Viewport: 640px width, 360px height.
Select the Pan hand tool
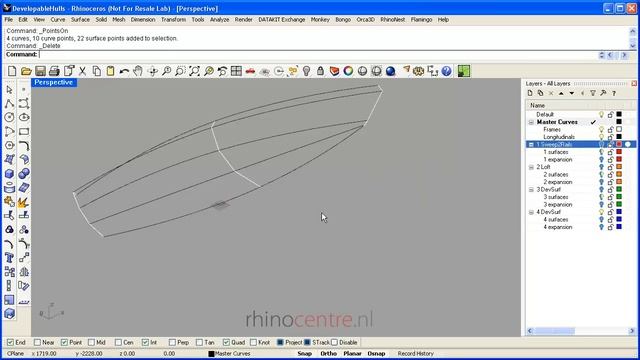click(x=138, y=71)
